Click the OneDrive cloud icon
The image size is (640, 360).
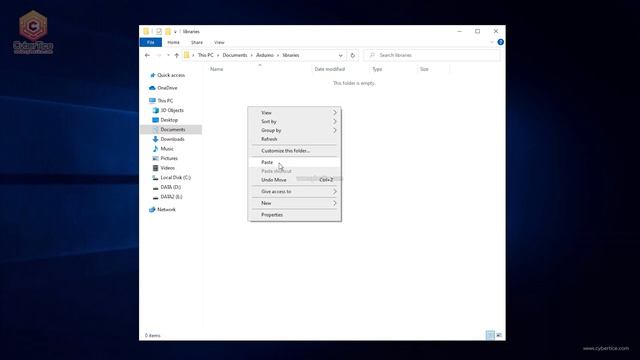[x=152, y=88]
